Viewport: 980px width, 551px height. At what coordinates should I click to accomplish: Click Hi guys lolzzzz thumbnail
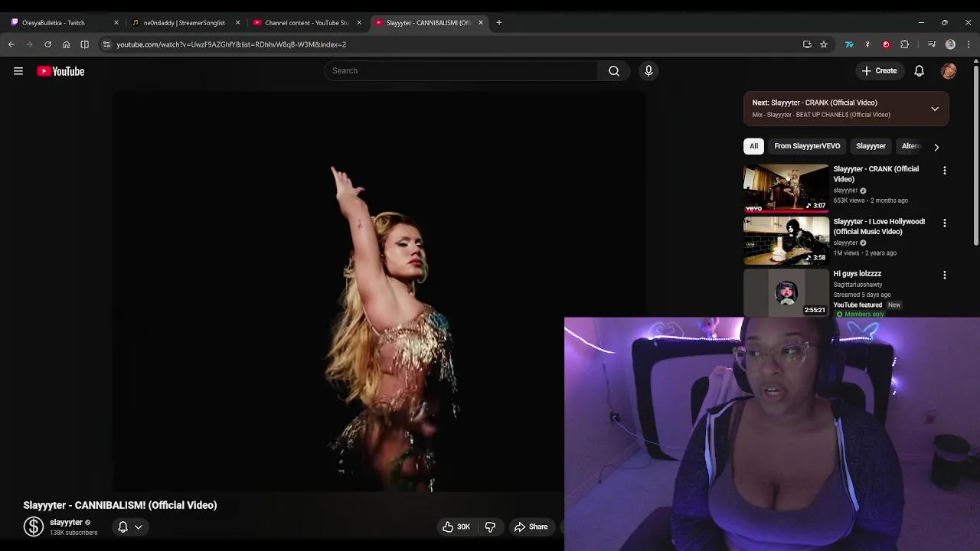point(786,292)
